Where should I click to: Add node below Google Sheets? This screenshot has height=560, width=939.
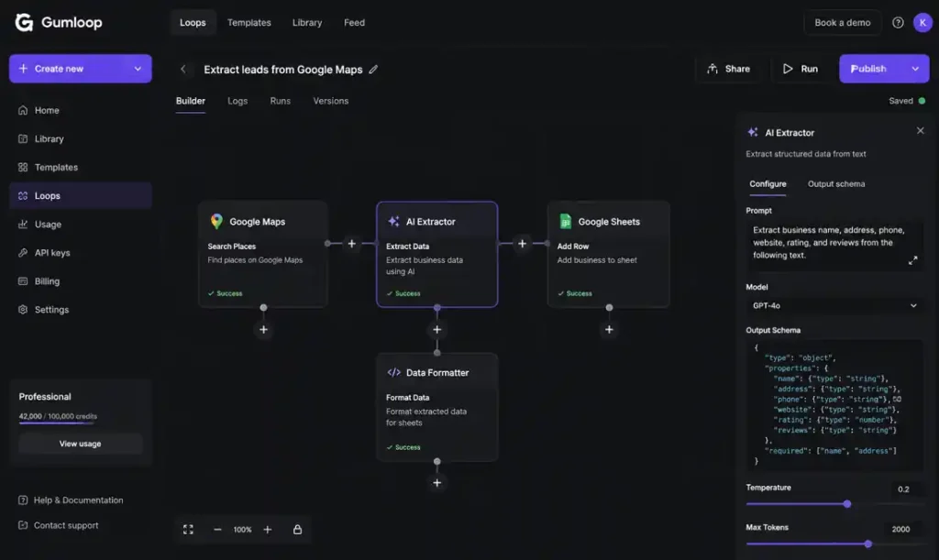[609, 330]
